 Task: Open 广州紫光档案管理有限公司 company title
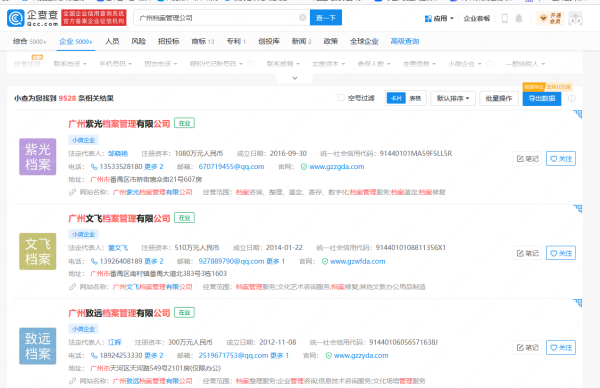click(119, 124)
